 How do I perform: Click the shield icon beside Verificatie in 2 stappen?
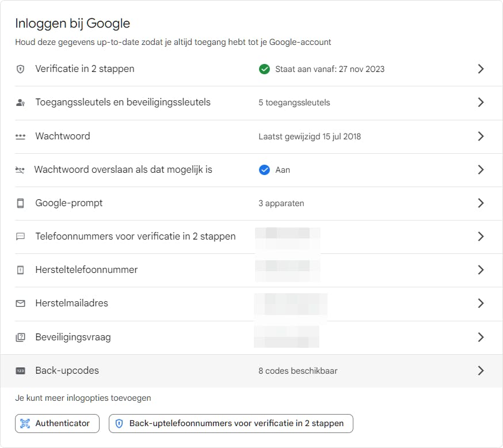[21, 69]
